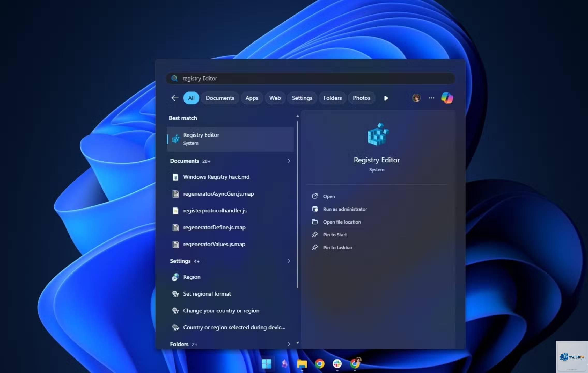Open the Windows Registry hack.md result

tap(230, 177)
